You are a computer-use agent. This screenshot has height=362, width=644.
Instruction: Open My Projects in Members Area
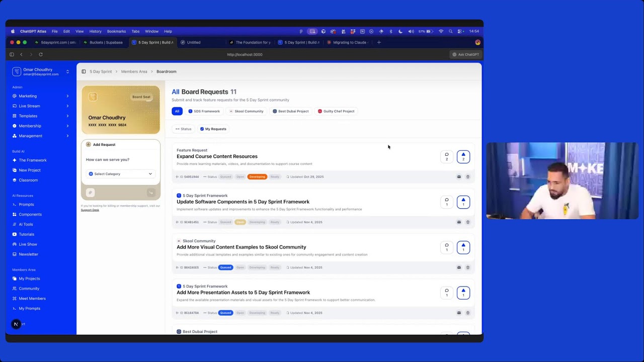click(29, 279)
